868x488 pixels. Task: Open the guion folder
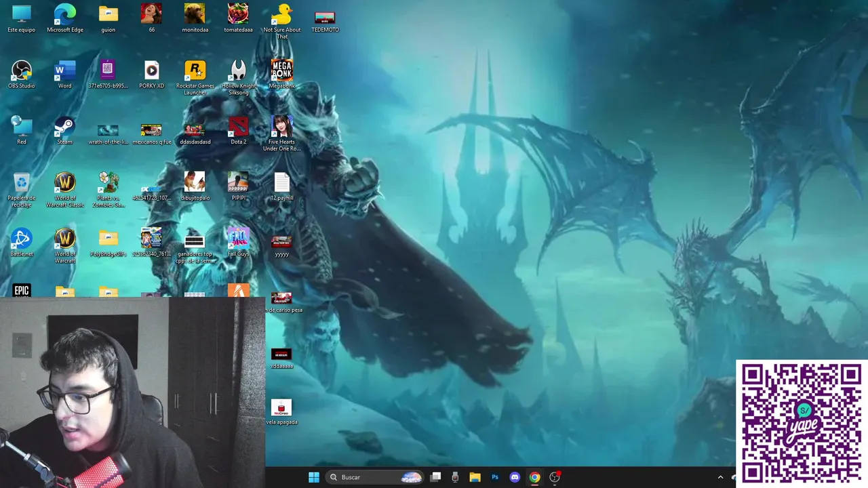pos(108,18)
